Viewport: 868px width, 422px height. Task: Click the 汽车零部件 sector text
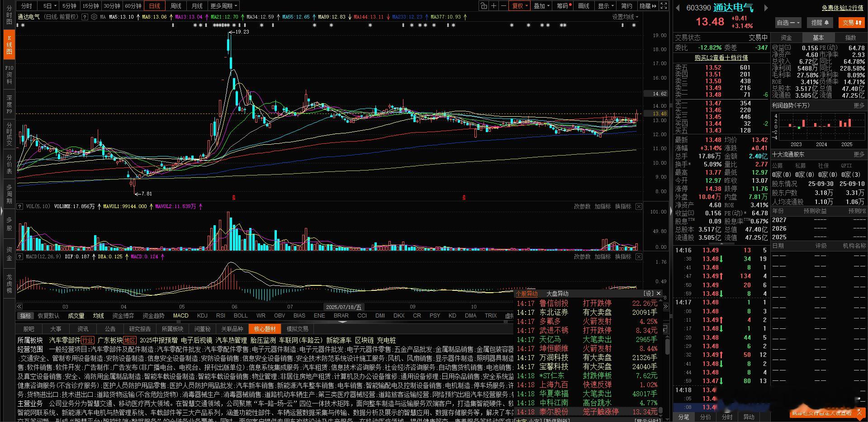point(64,340)
